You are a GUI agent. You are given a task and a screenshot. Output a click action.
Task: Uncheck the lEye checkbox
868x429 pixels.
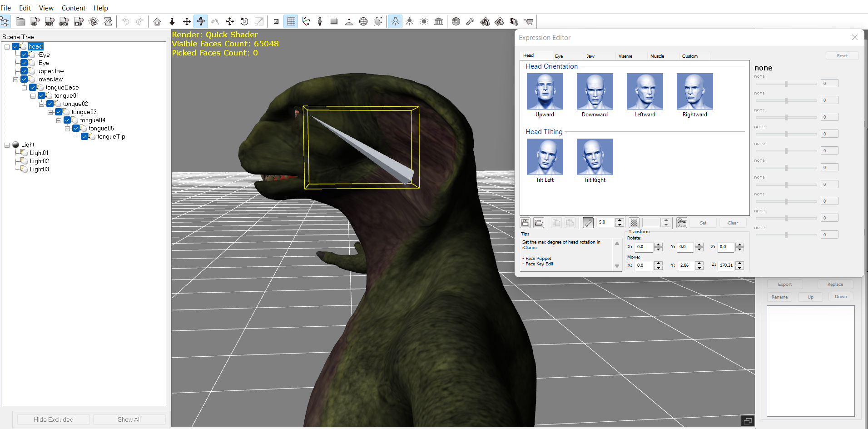(24, 63)
